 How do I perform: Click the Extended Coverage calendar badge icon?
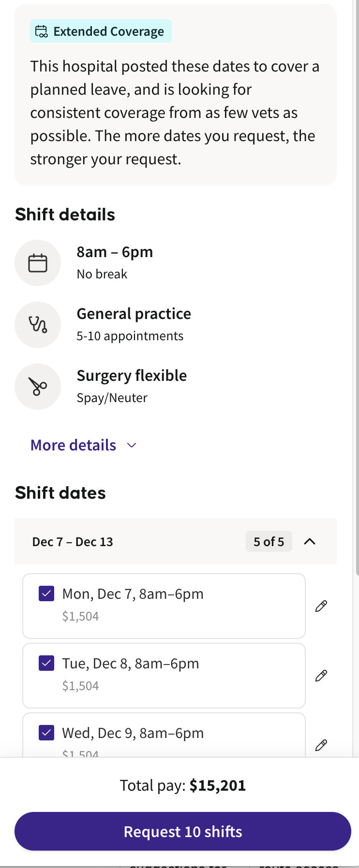point(42,31)
